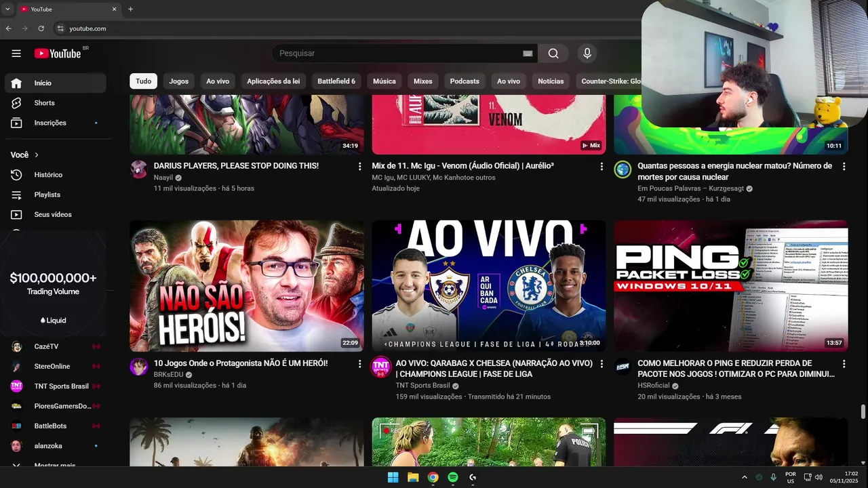Viewport: 868px width, 488px height.
Task: Select the Aplicações da lei chip
Action: coord(273,81)
